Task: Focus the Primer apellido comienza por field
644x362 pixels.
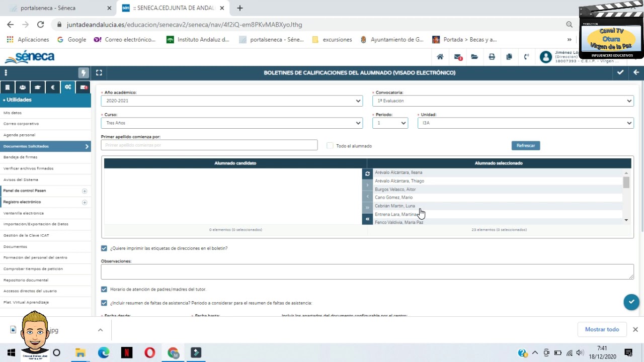Action: coord(209,145)
